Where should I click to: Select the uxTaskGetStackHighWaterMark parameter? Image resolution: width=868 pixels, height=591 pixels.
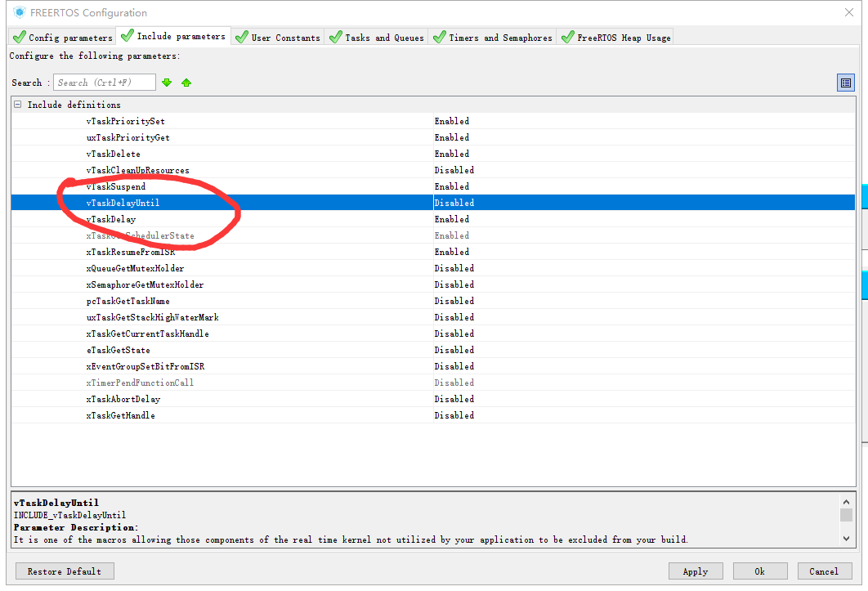pos(152,317)
